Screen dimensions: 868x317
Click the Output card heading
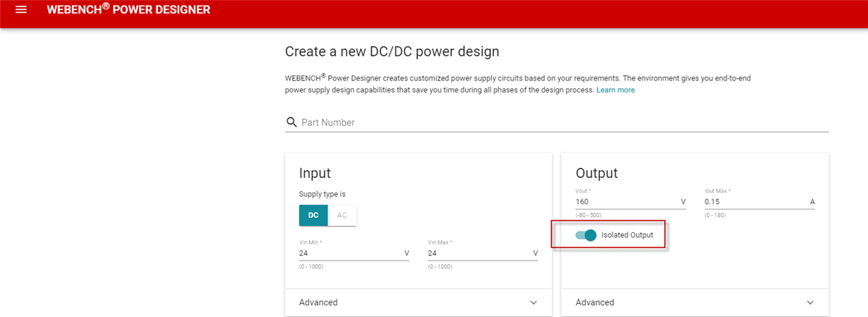click(596, 174)
